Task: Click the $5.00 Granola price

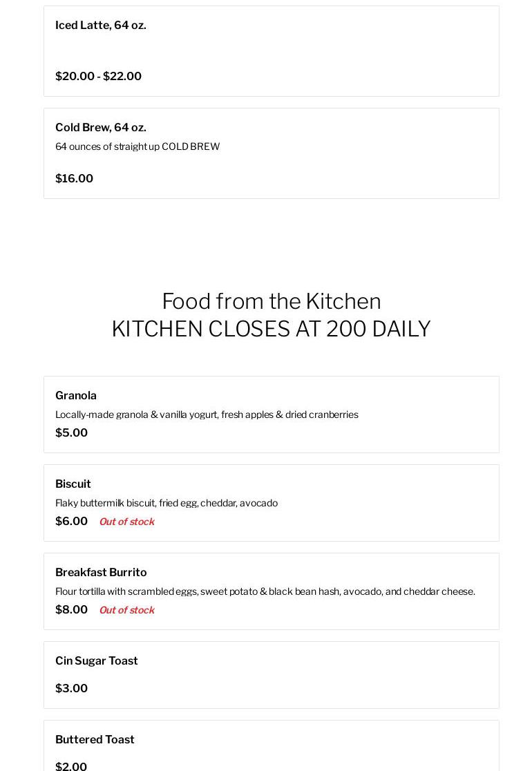Action: coord(71,433)
